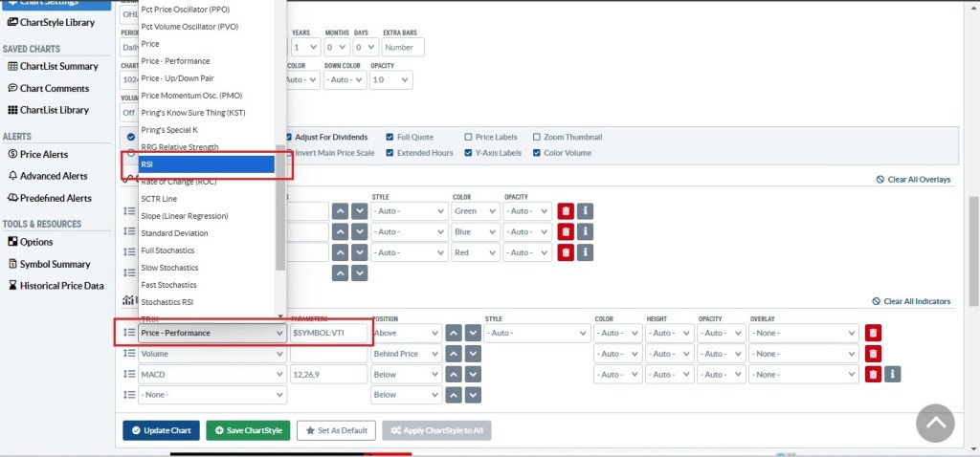
Task: Click move-down arrow on Price - Performance row
Action: point(472,333)
